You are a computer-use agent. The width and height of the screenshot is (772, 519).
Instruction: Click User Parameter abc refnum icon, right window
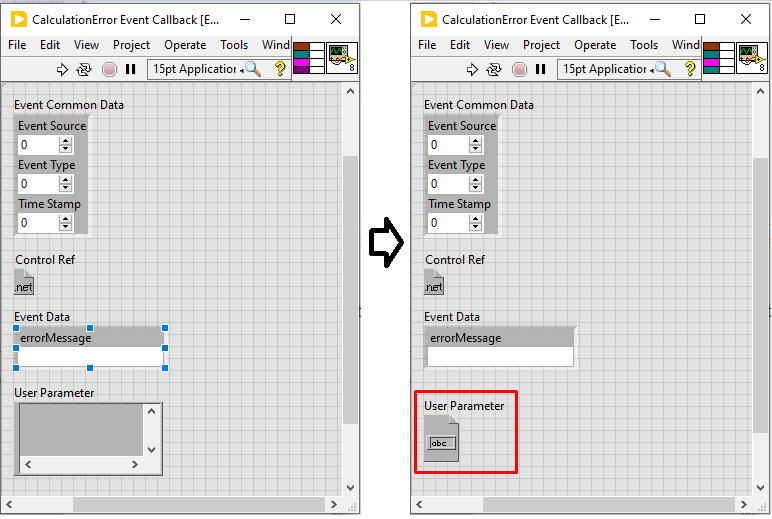tap(441, 438)
